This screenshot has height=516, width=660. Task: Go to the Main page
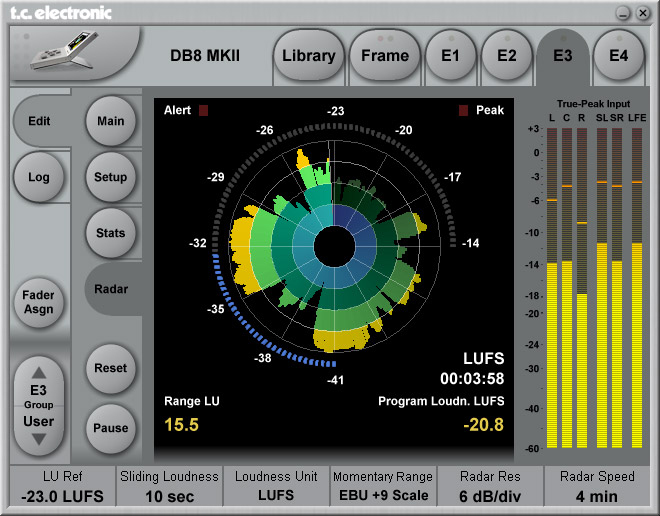pyautogui.click(x=110, y=121)
